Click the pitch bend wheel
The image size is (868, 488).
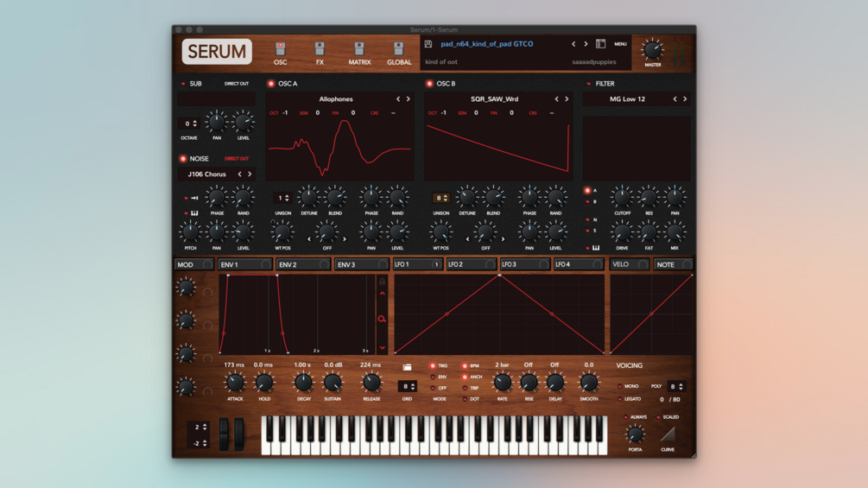tap(224, 434)
